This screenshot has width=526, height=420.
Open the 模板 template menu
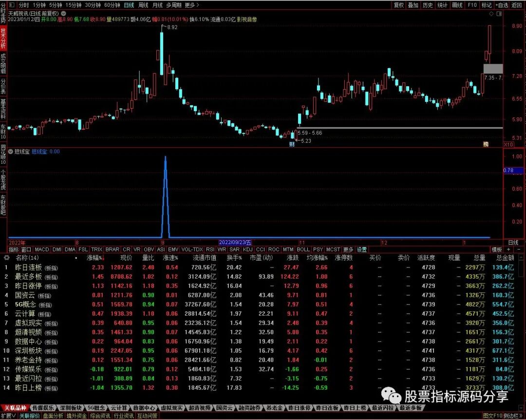point(497,249)
